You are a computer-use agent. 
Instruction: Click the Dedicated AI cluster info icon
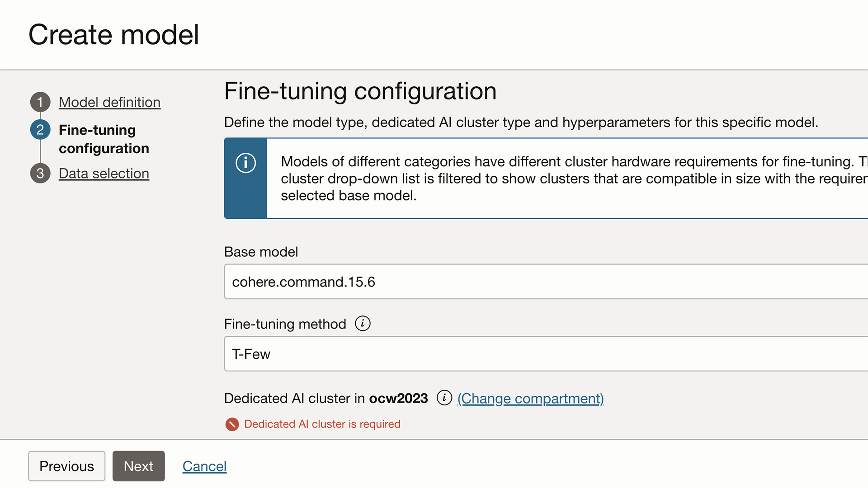[x=444, y=399]
